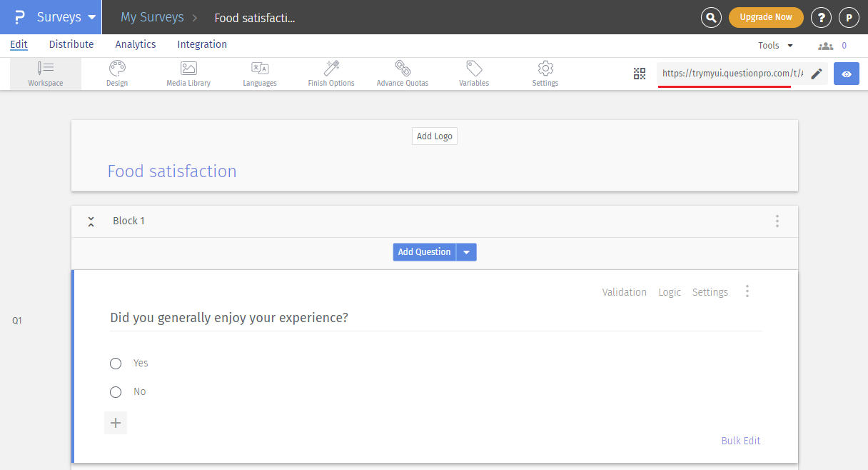Select the Yes radio option

(x=116, y=364)
